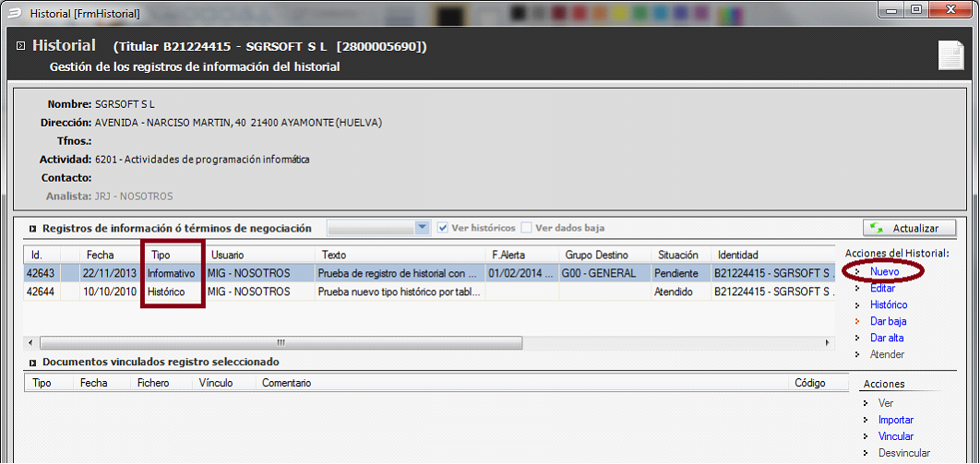This screenshot has height=464, width=980.
Task: Click the Ver documents action
Action: (x=886, y=403)
